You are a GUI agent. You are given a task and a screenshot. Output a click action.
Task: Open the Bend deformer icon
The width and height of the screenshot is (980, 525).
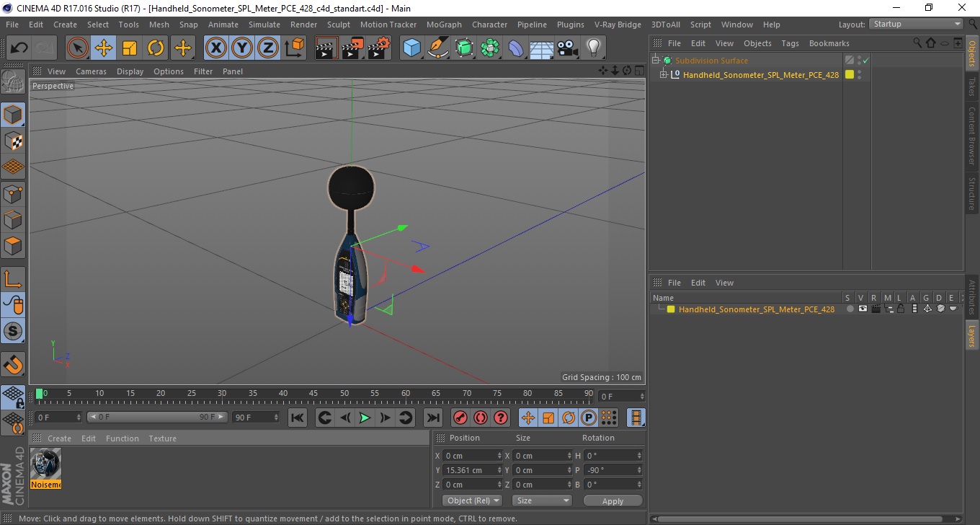pyautogui.click(x=516, y=48)
